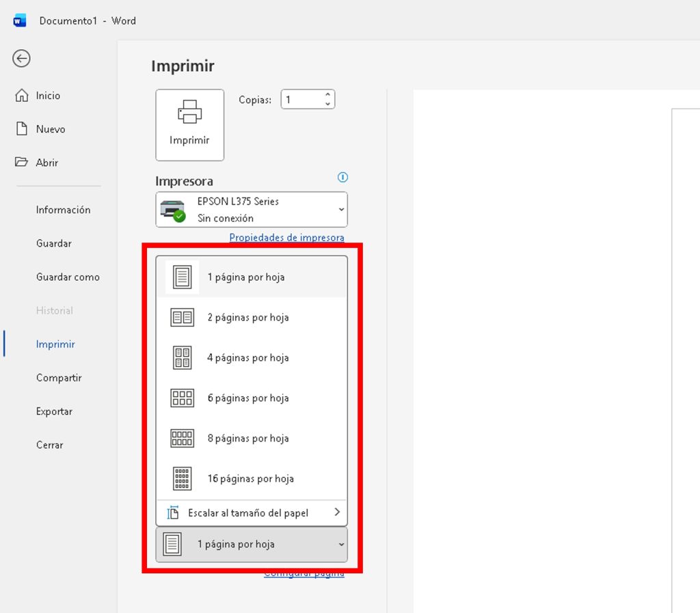Select the 8 páginas por hoja icon
Image resolution: width=700 pixels, height=613 pixels.
[x=182, y=439]
